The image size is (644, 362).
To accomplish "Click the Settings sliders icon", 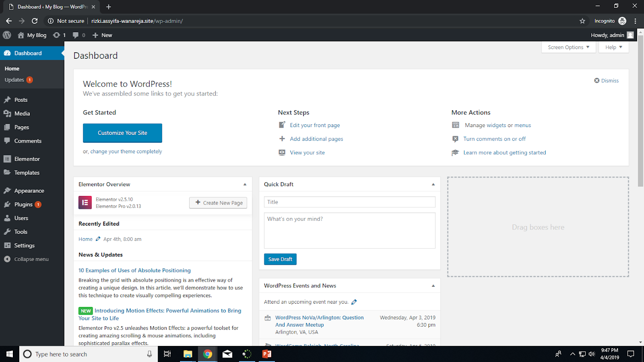I will [x=7, y=245].
